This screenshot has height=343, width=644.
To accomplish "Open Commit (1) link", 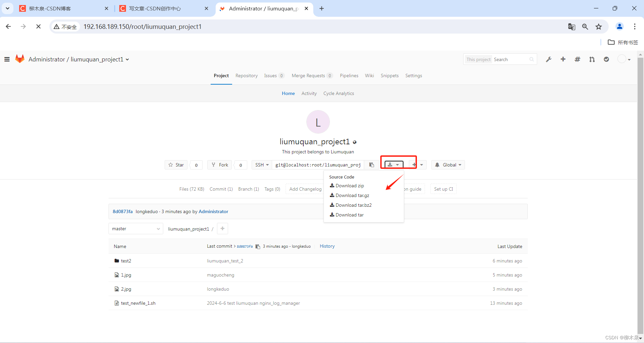I will click(221, 189).
